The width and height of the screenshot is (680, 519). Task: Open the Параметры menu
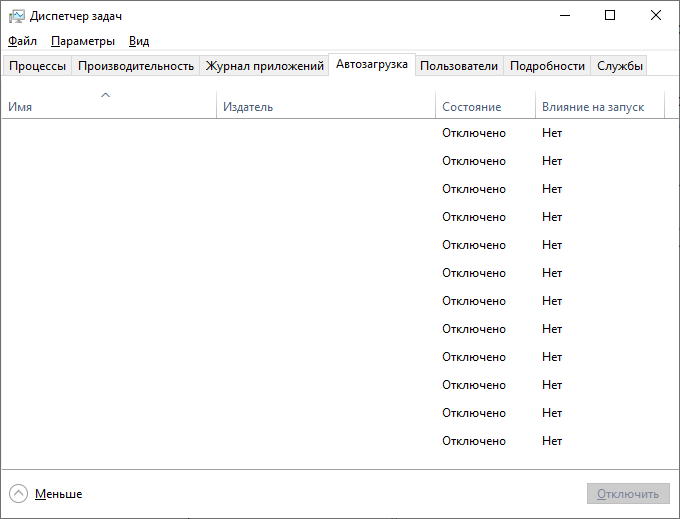83,41
